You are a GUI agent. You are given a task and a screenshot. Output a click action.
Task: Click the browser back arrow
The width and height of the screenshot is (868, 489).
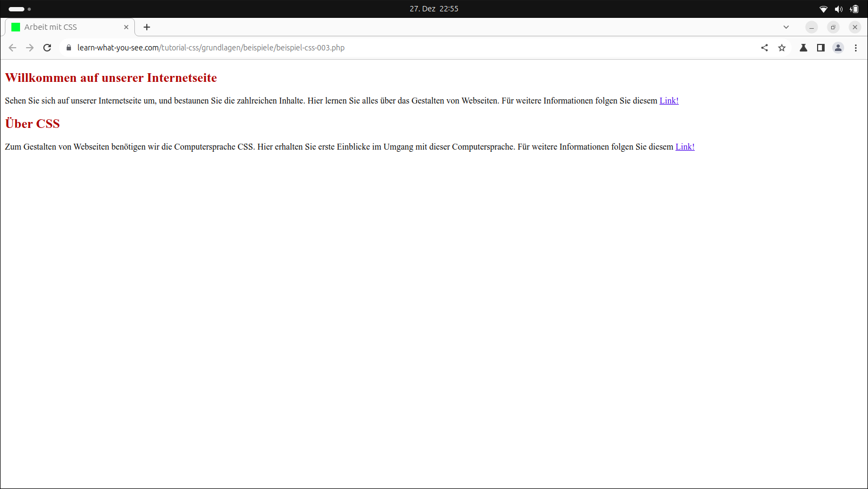(x=12, y=48)
